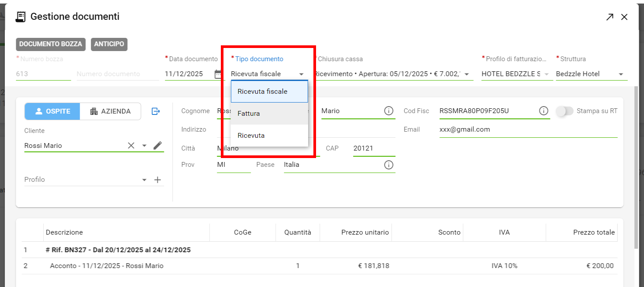The height and width of the screenshot is (287, 644).
Task: Clear client Rossi Mario with the X icon
Action: [x=131, y=146]
